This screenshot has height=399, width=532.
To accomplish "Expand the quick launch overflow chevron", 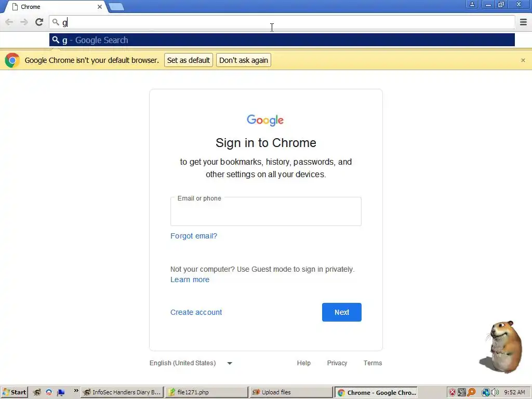I will click(76, 391).
